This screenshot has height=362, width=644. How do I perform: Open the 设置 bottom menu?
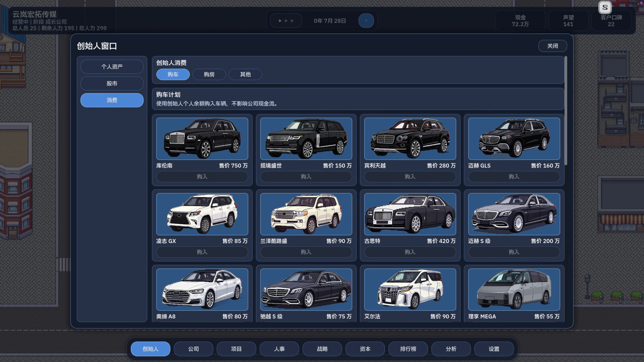494,349
